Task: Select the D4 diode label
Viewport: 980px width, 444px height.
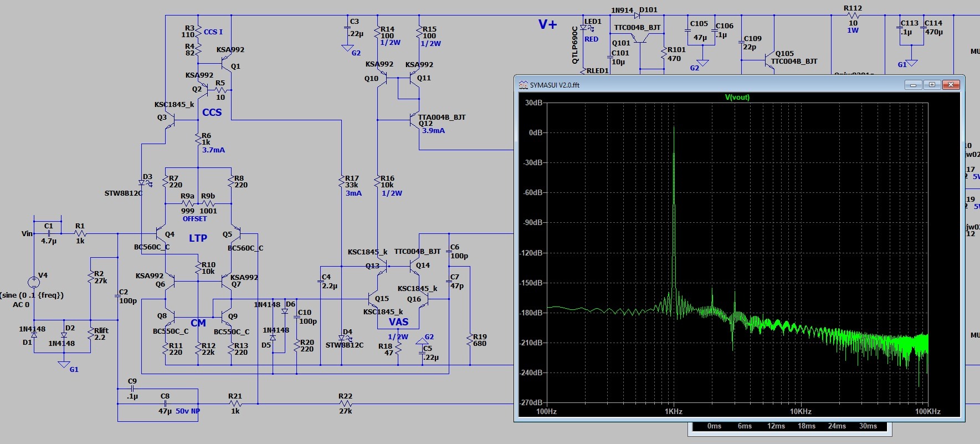Action: pyautogui.click(x=347, y=332)
